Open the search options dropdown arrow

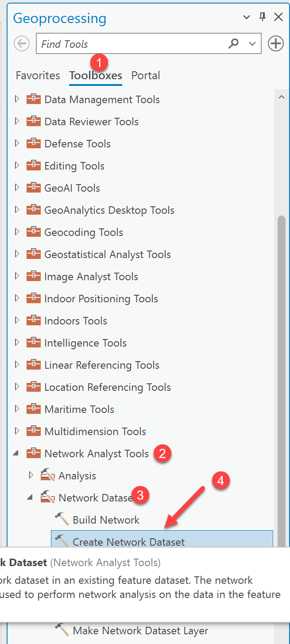coord(252,43)
